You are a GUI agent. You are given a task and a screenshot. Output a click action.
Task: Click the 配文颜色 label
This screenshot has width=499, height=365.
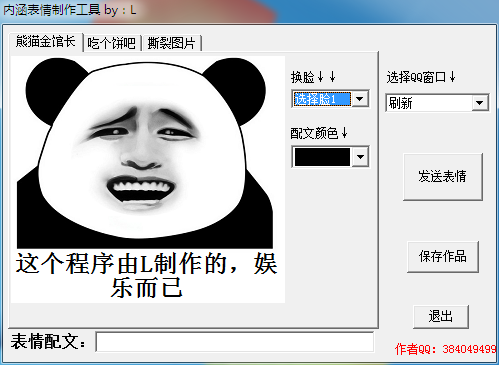click(x=319, y=133)
